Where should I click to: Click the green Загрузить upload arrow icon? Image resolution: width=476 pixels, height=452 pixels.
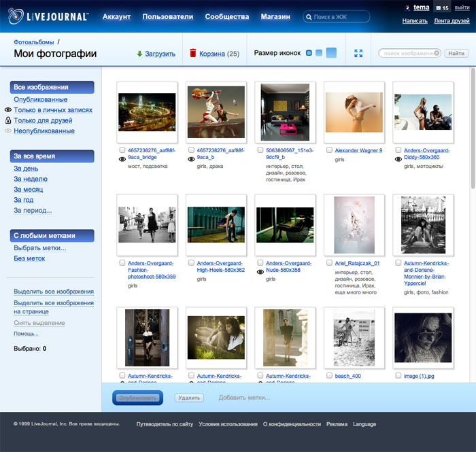(139, 54)
